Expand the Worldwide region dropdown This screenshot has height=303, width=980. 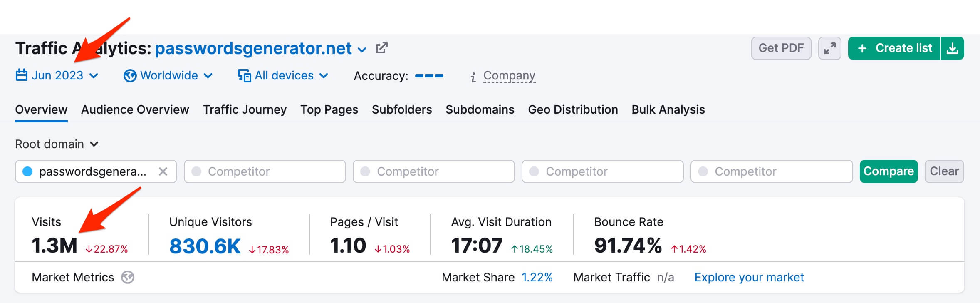click(168, 75)
